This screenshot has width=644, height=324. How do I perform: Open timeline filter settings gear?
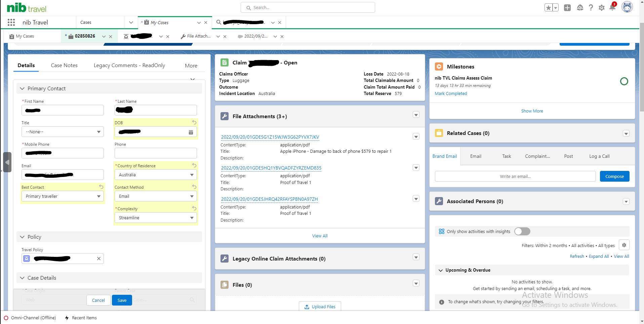point(624,245)
